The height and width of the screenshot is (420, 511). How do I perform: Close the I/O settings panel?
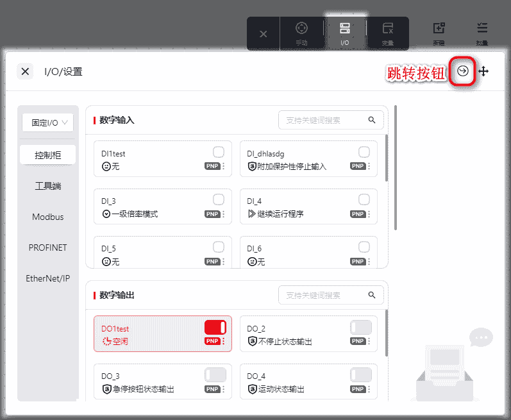click(x=25, y=71)
